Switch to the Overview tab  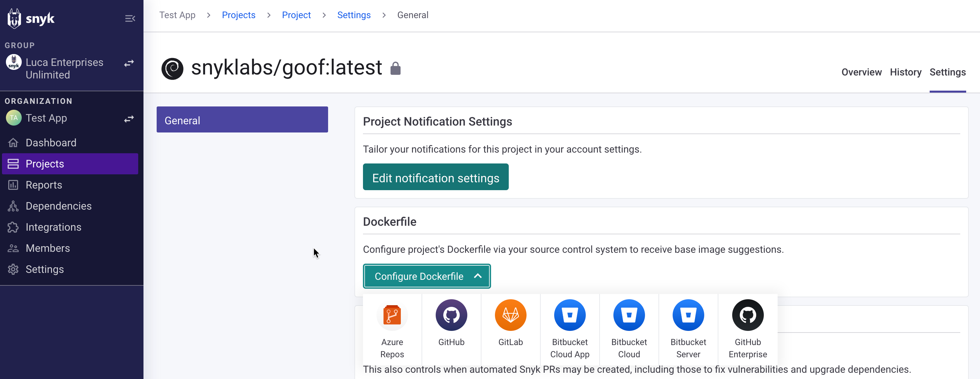(861, 72)
